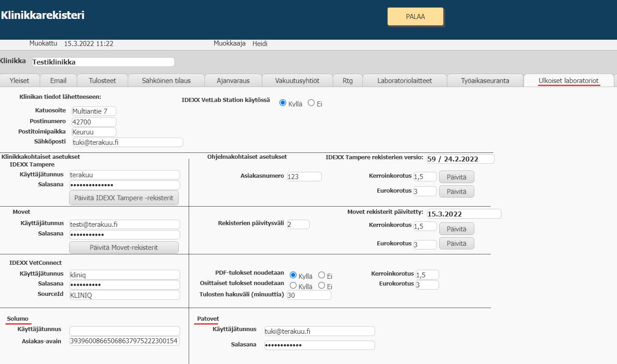The image size is (617, 364).
Task: Click the Sähköposti field in Klinikan tiedot
Action: 127,142
